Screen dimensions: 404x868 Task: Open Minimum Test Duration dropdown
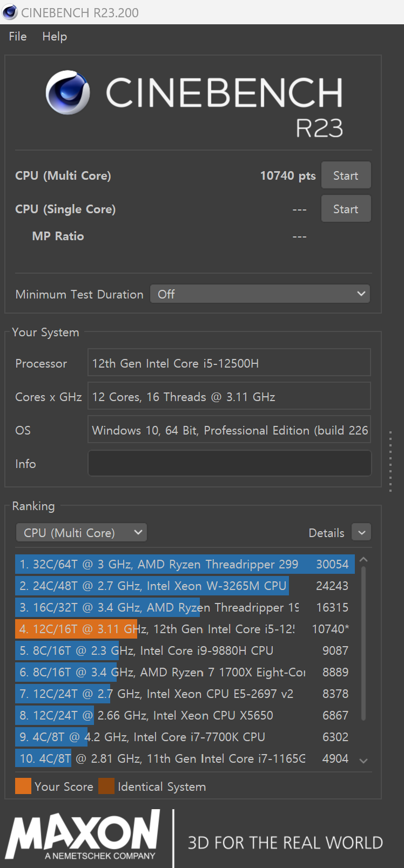[260, 294]
